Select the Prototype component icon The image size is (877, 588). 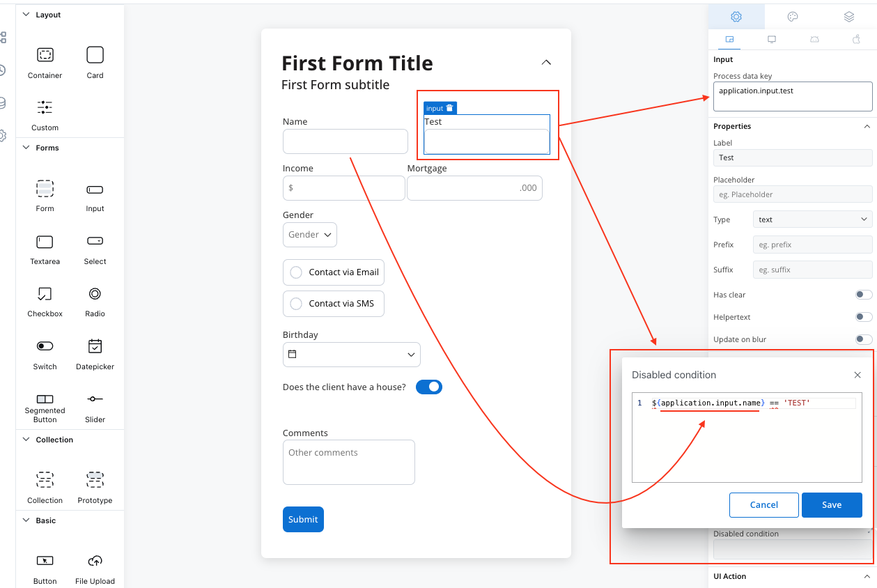(x=95, y=479)
